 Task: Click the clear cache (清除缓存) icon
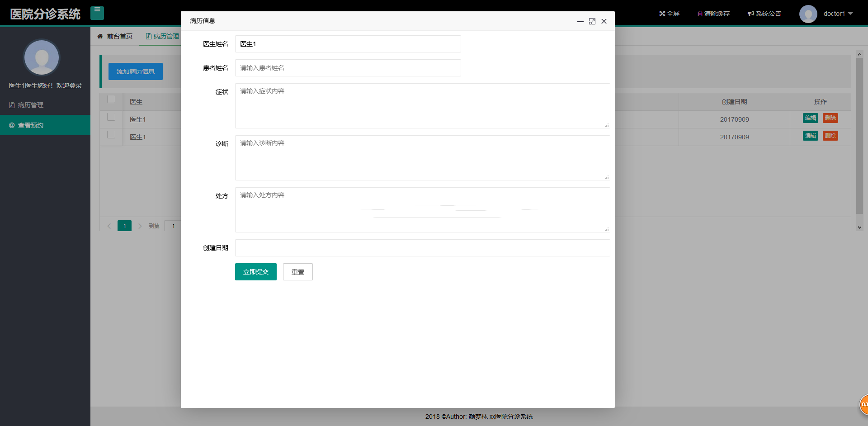(x=713, y=14)
